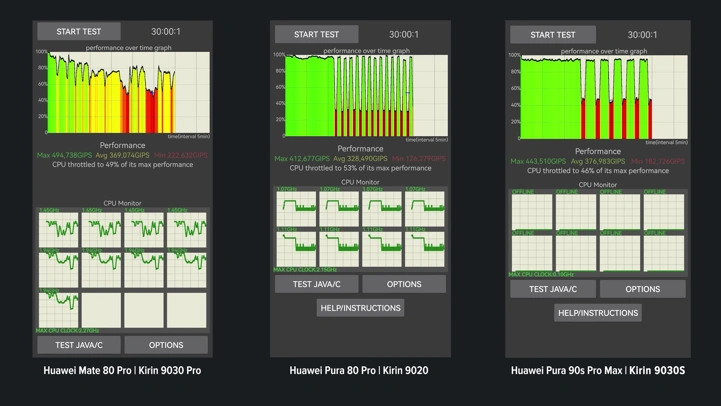Image resolution: width=721 pixels, height=406 pixels.
Task: Click the 'Huawei Pura 90s Pro Max | Kirin 9030S' caption
Action: [598, 370]
